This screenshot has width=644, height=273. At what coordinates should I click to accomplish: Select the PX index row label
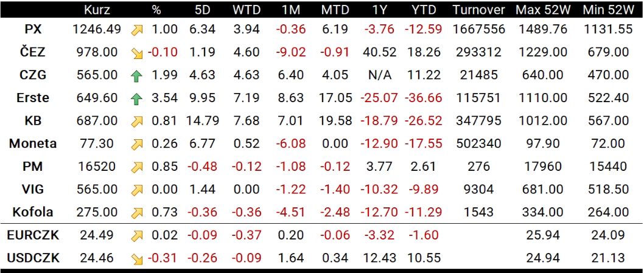(33, 30)
